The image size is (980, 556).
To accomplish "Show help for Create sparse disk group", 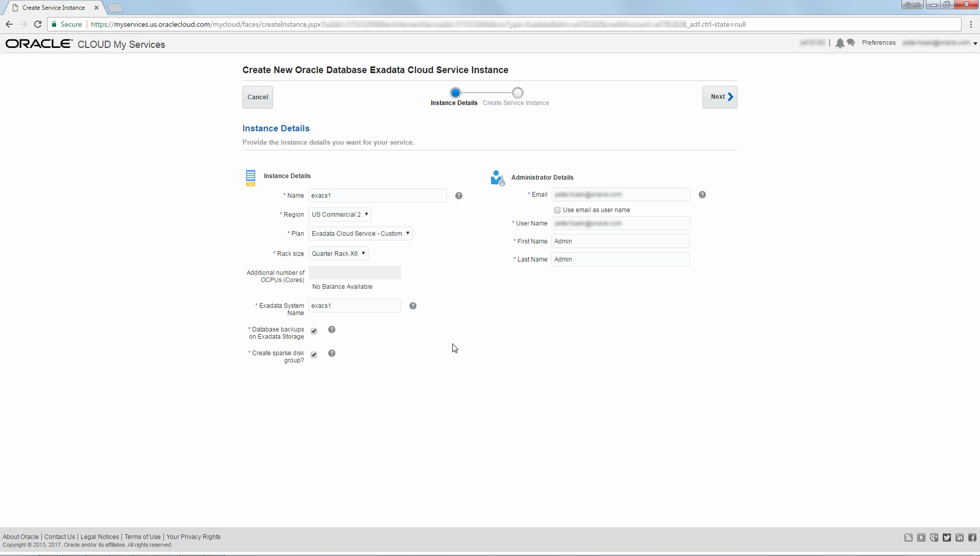I will 332,353.
